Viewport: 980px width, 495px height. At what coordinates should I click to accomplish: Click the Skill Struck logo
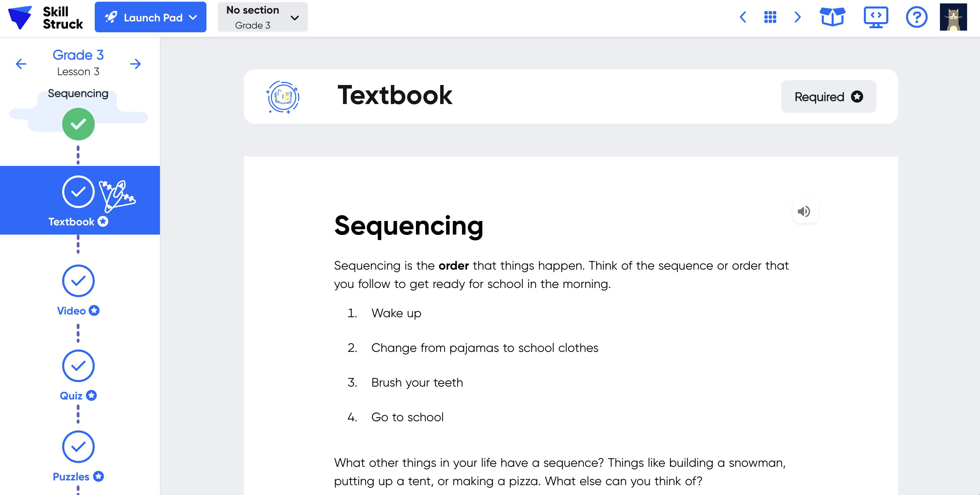pyautogui.click(x=45, y=18)
